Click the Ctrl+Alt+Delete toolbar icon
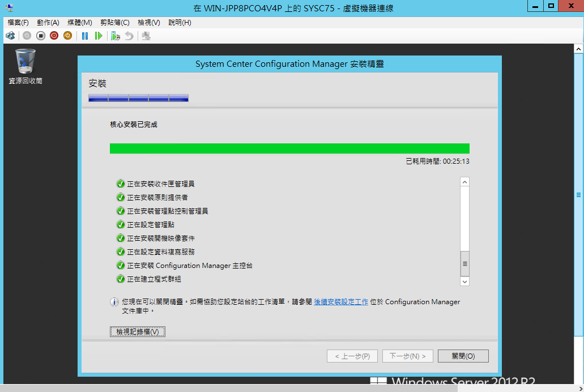 tap(10, 36)
